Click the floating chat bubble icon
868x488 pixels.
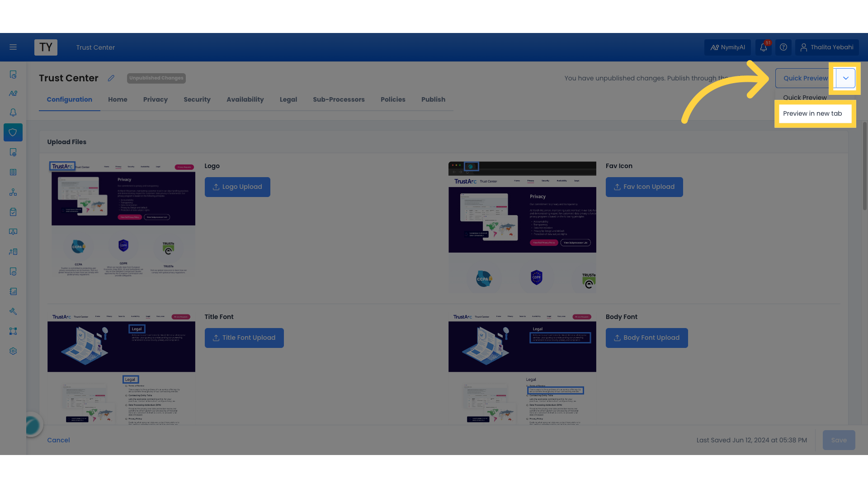pyautogui.click(x=33, y=425)
